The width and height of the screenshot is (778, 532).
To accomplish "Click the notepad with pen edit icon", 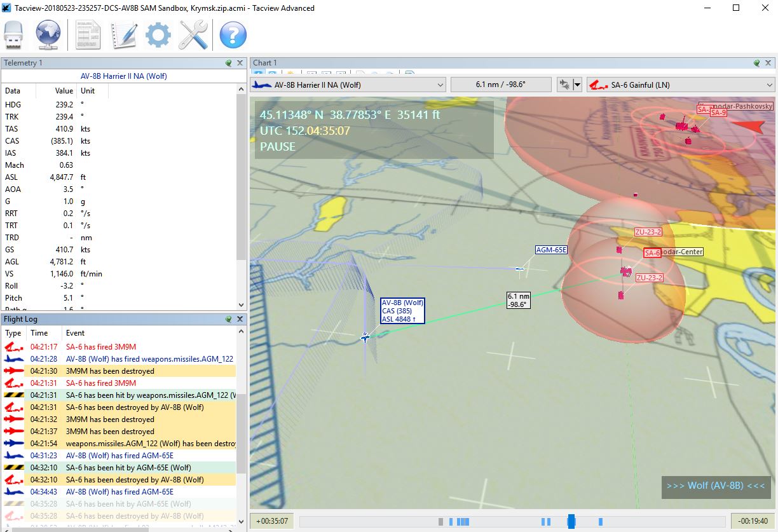I will (x=123, y=34).
